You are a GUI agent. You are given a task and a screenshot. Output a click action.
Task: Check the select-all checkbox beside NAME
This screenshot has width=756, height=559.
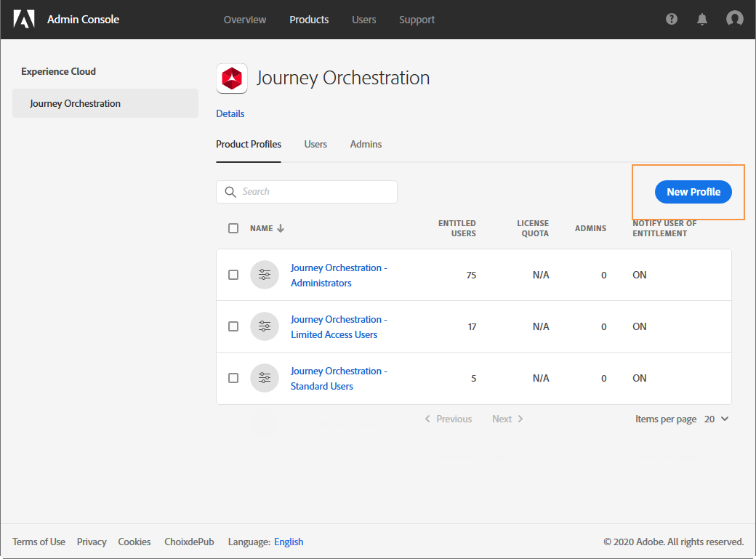pos(233,228)
